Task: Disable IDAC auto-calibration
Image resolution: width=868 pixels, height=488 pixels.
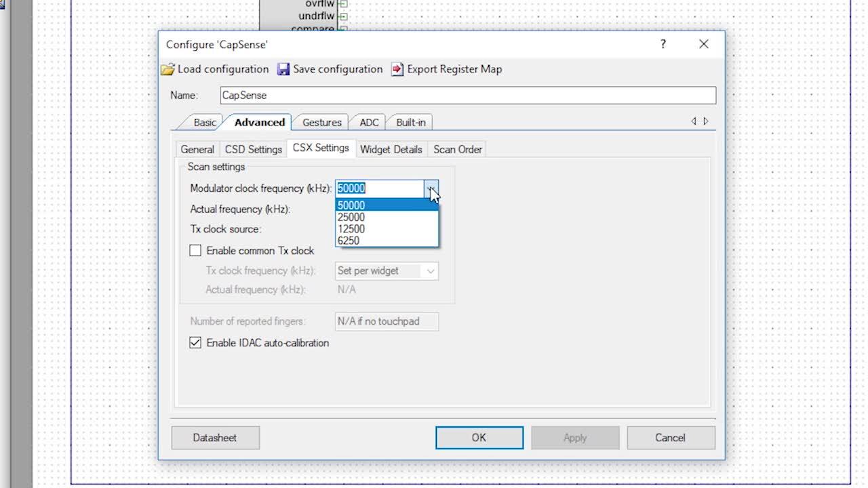Action: (x=195, y=342)
